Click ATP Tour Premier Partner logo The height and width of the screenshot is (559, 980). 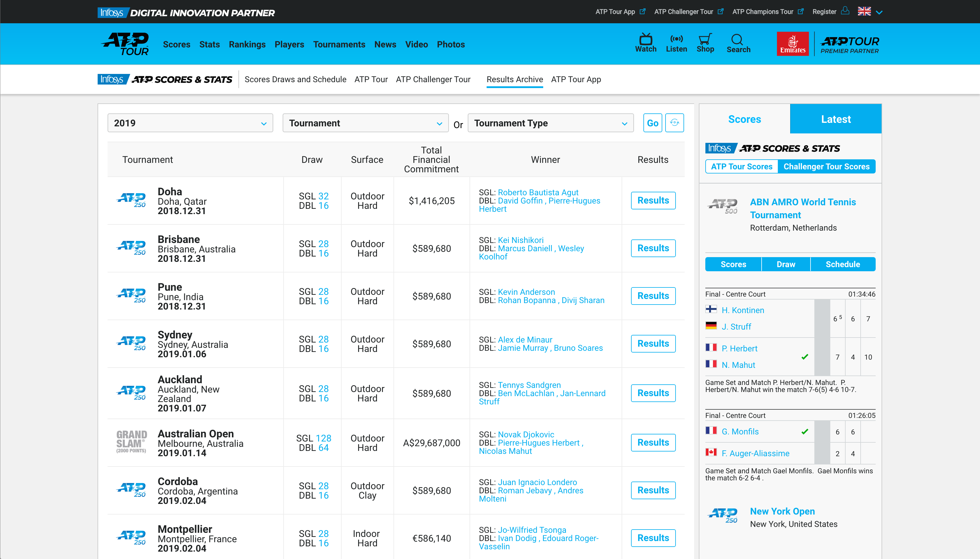850,44
